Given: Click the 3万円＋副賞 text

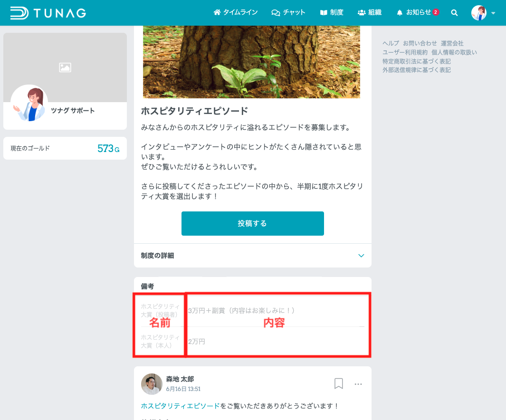Looking at the screenshot, I should tap(241, 311).
